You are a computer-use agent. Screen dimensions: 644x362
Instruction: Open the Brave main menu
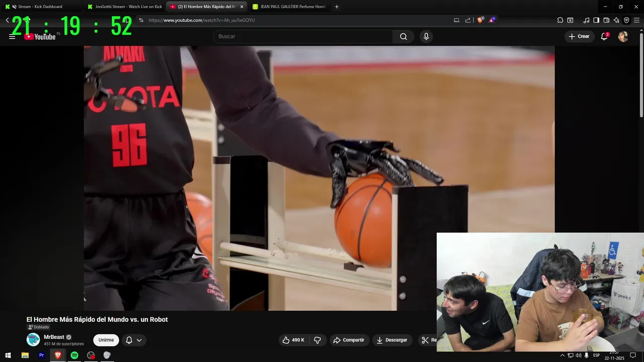coord(636,20)
